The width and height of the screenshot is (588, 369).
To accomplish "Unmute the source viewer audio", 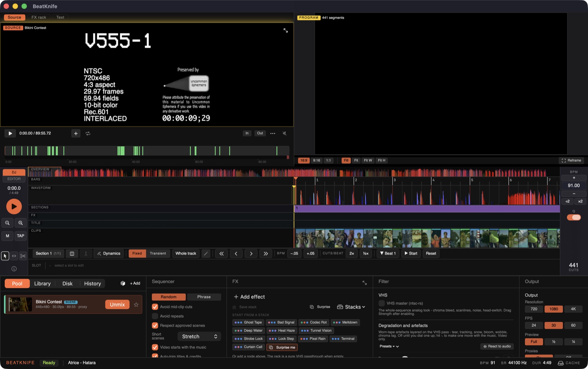I will pos(285,133).
